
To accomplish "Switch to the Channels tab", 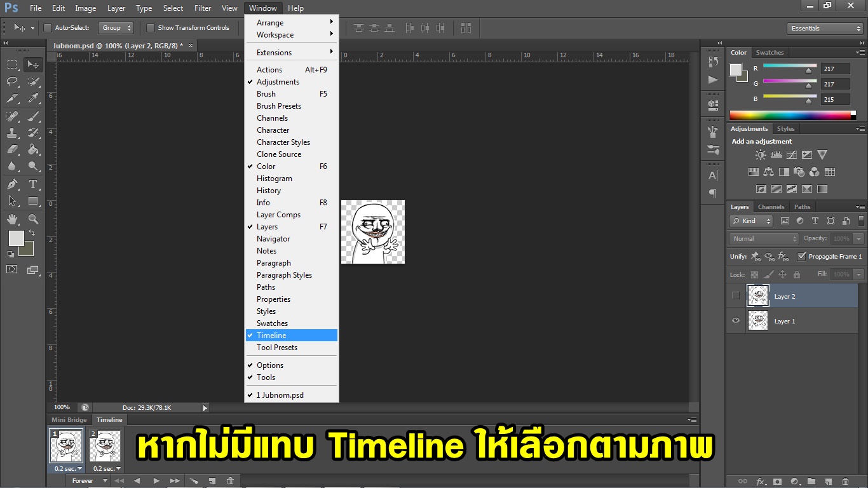I will click(771, 207).
